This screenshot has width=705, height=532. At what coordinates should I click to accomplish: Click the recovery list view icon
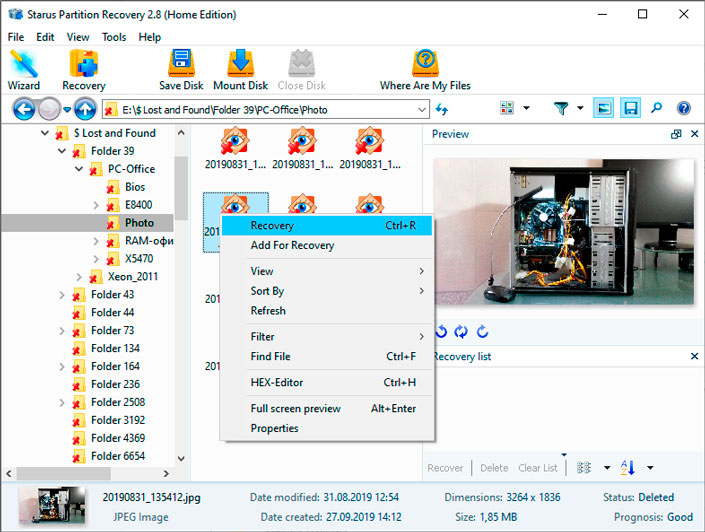pyautogui.click(x=584, y=468)
